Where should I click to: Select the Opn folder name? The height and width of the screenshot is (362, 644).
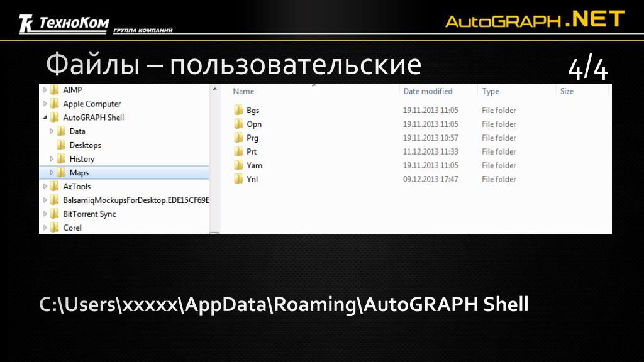[x=254, y=124]
